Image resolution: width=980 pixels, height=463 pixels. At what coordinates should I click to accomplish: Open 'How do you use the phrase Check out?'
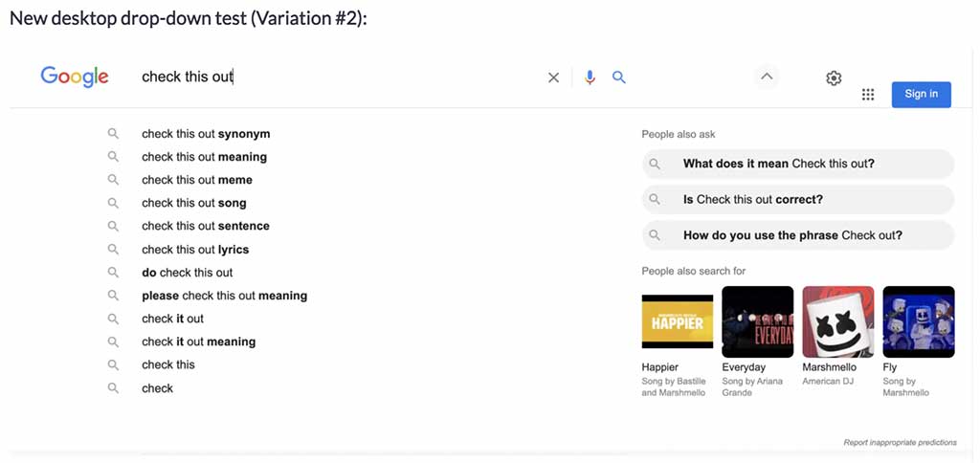[798, 235]
